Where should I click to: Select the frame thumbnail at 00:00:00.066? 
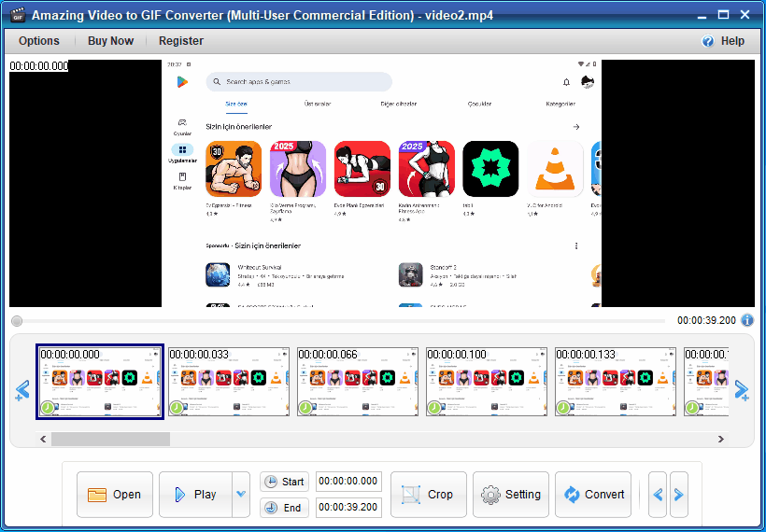pos(358,382)
